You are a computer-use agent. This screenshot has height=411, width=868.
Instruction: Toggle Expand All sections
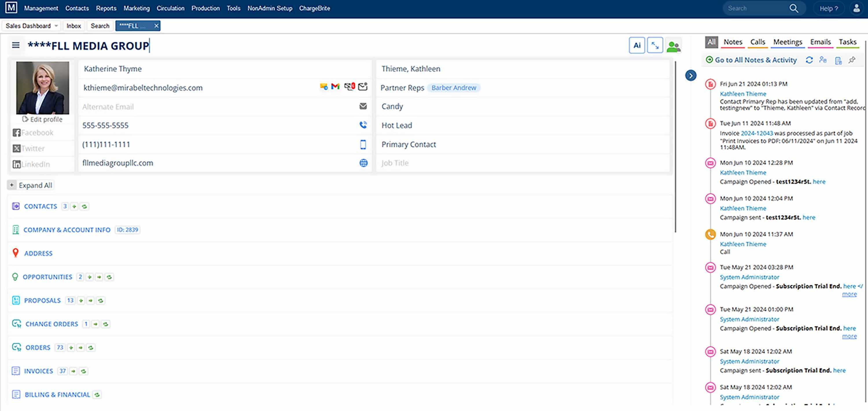click(x=31, y=185)
